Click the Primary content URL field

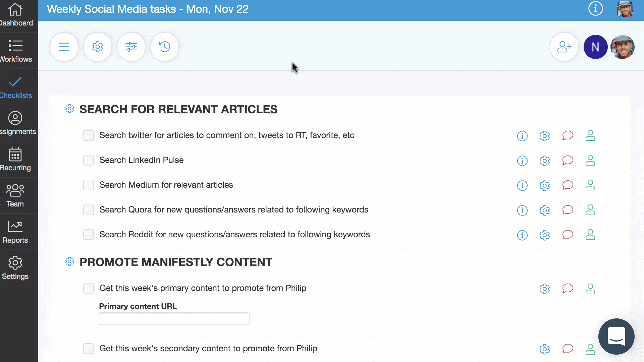pos(174,319)
